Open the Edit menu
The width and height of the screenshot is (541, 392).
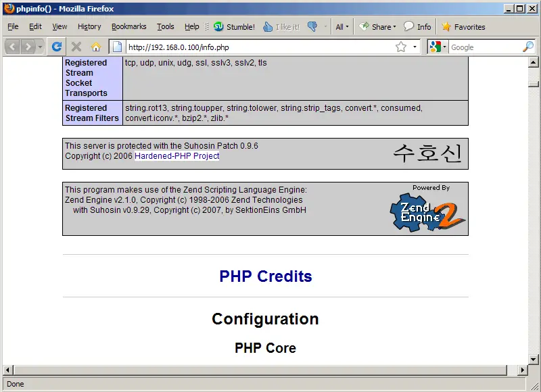pos(35,26)
